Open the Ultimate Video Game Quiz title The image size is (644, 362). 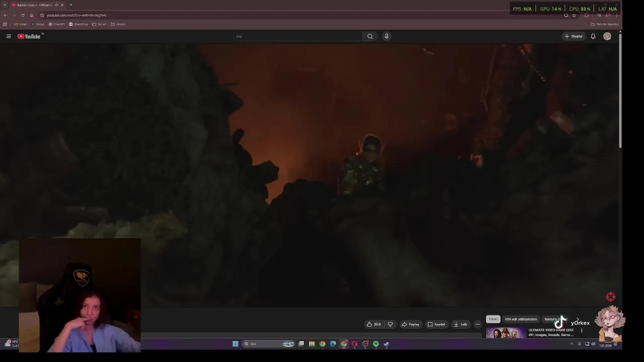(551, 332)
